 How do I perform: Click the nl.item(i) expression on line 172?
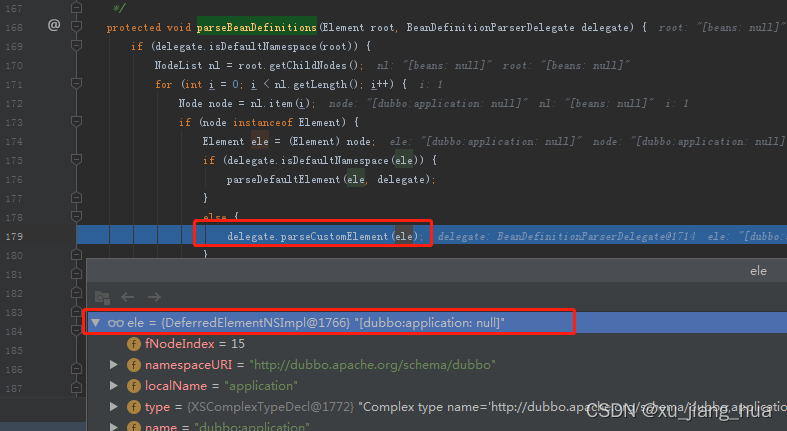click(x=281, y=103)
